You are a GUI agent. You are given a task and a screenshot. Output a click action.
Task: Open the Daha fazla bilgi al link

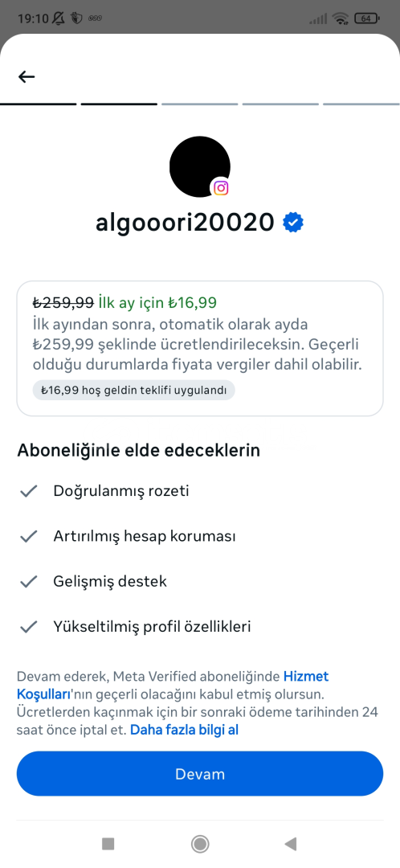pos(184,730)
